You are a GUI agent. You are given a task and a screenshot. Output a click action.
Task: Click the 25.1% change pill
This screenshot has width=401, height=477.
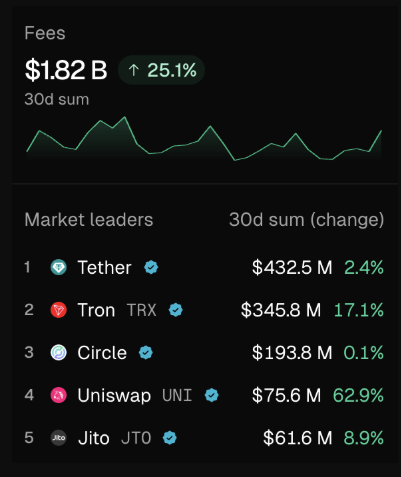(x=161, y=70)
